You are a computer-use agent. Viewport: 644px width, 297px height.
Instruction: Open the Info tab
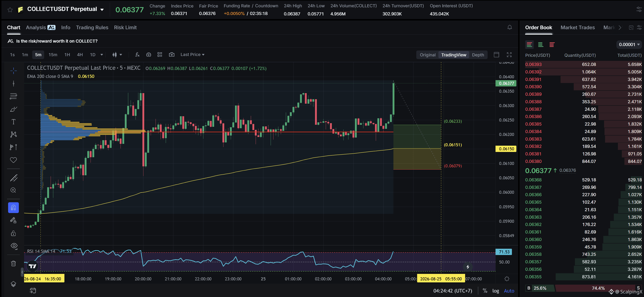[65, 28]
